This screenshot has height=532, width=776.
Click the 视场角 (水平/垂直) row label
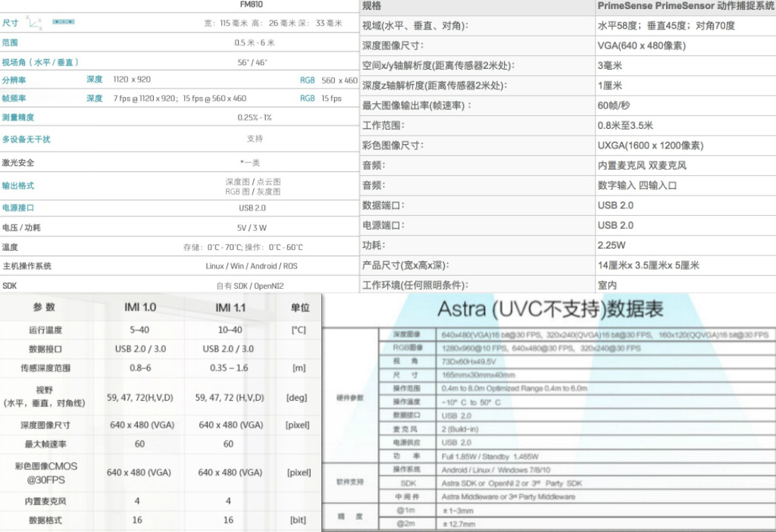click(x=40, y=62)
